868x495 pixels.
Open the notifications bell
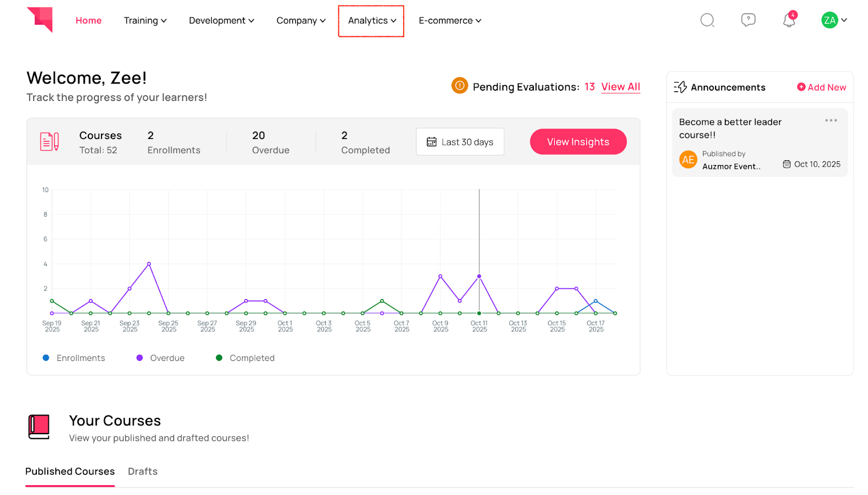pos(789,21)
